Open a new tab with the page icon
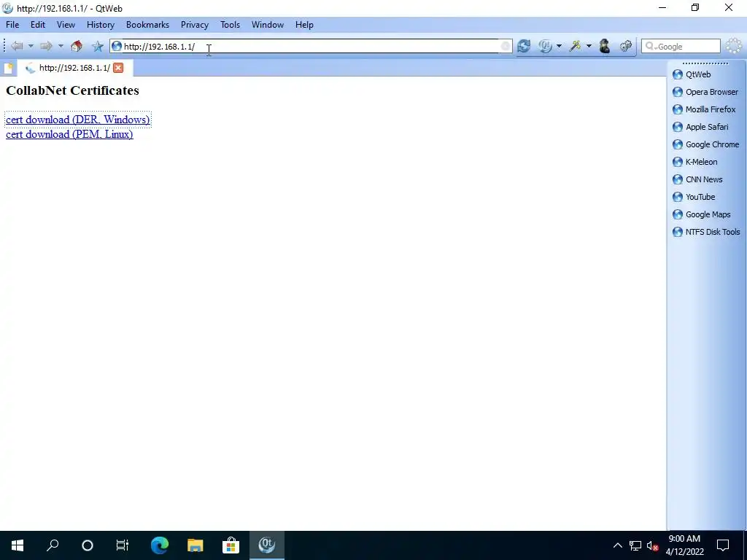The height and width of the screenshot is (560, 747). [x=8, y=68]
